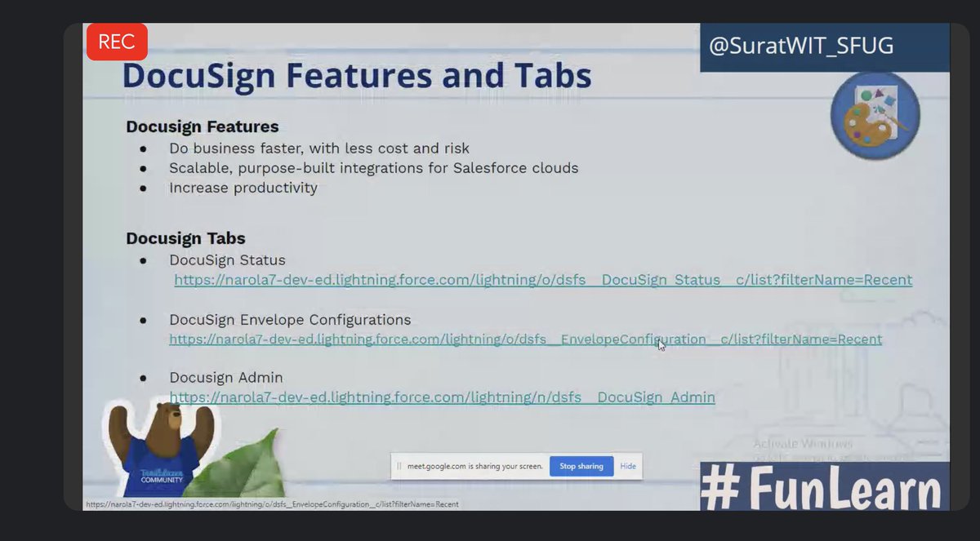Click the Stop sharing button
Viewport: 980px width, 541px height.
pyautogui.click(x=581, y=466)
